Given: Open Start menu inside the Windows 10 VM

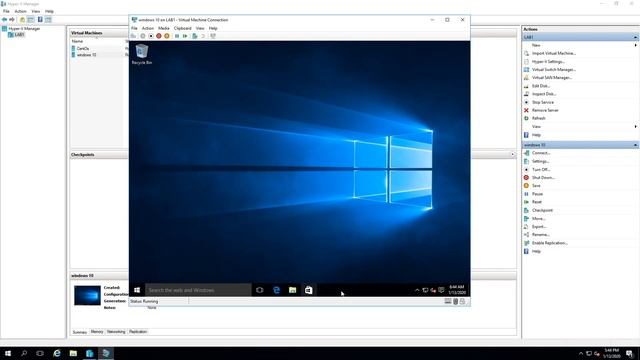Looking at the screenshot, I should (x=137, y=290).
